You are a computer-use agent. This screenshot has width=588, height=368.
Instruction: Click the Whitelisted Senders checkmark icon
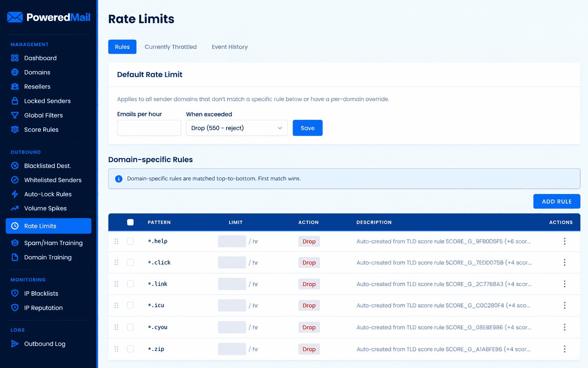pos(15,180)
